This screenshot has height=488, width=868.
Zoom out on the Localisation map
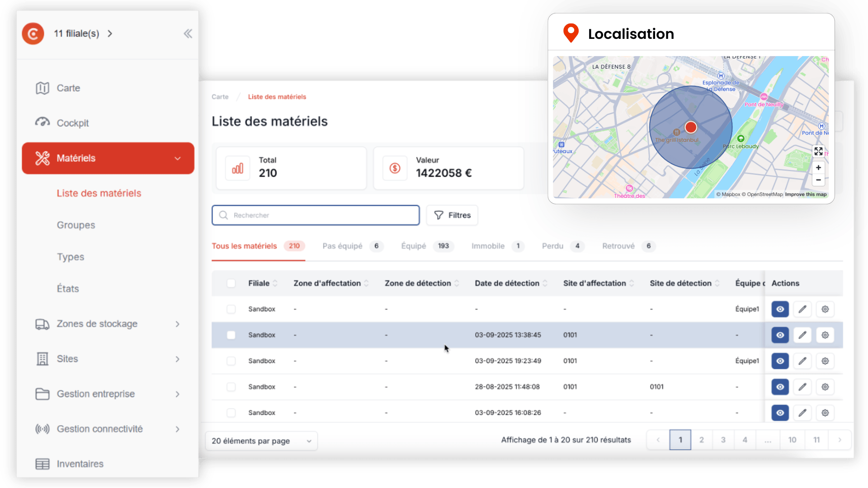818,180
